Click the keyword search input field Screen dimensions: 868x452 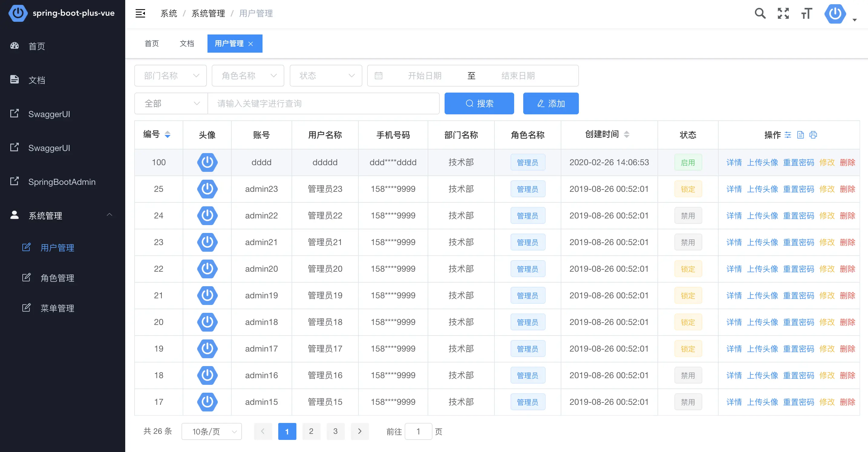pos(324,103)
